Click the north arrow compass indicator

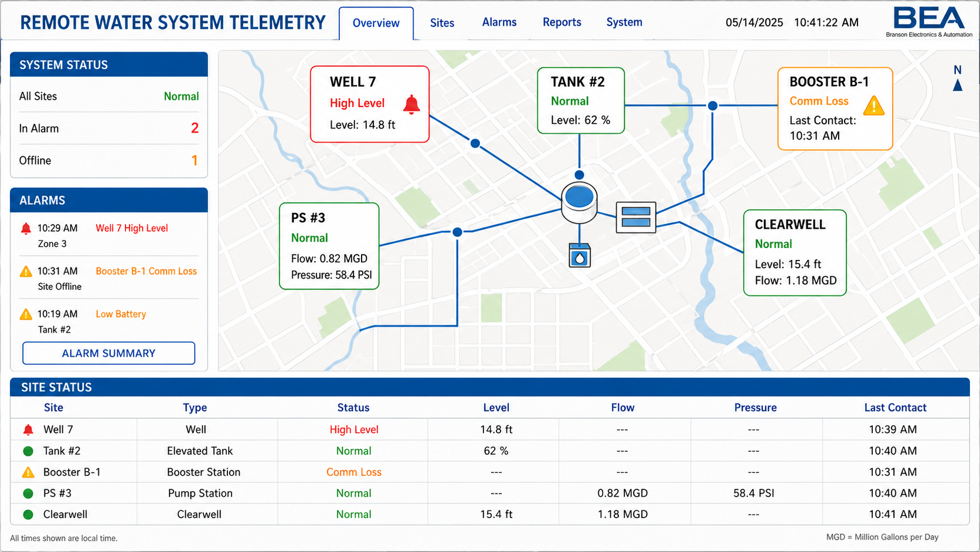tap(958, 78)
